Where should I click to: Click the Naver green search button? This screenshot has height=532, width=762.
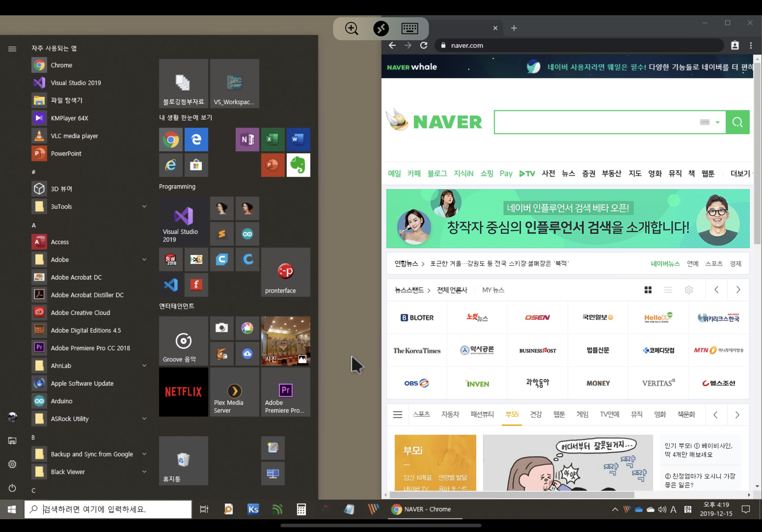coord(737,122)
